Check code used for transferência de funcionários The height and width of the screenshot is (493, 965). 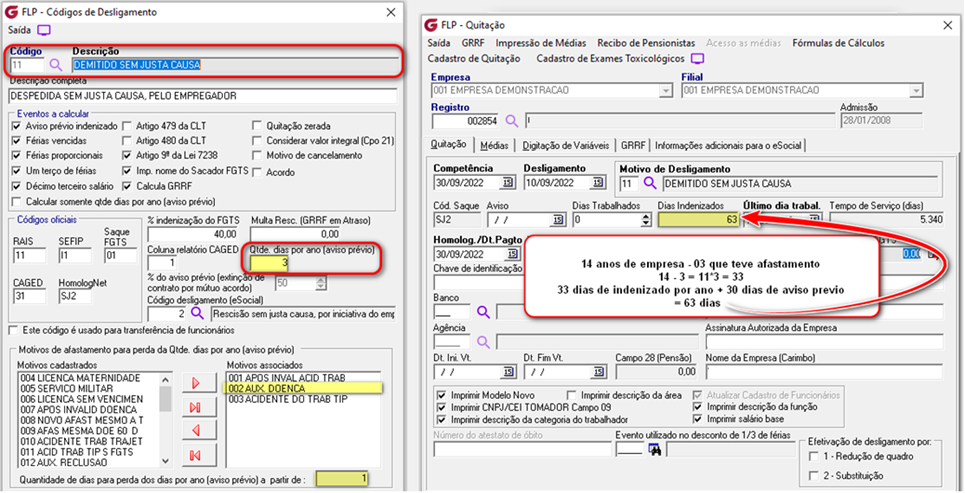13,331
